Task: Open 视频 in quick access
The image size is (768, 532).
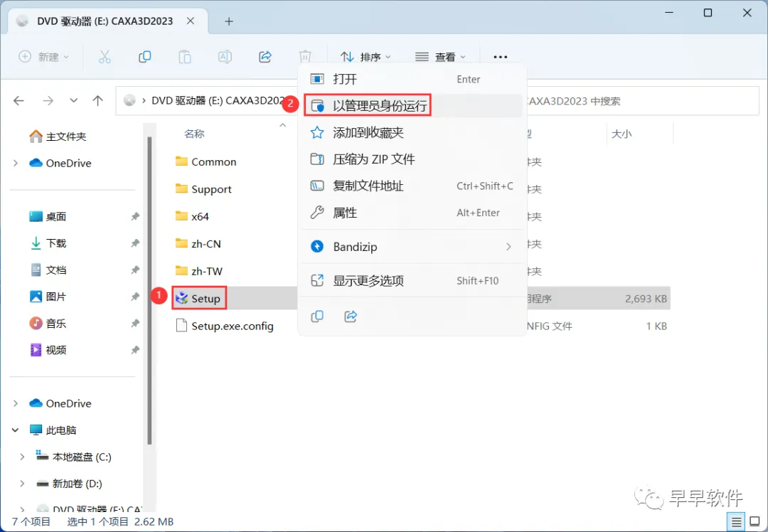Action: (48, 350)
